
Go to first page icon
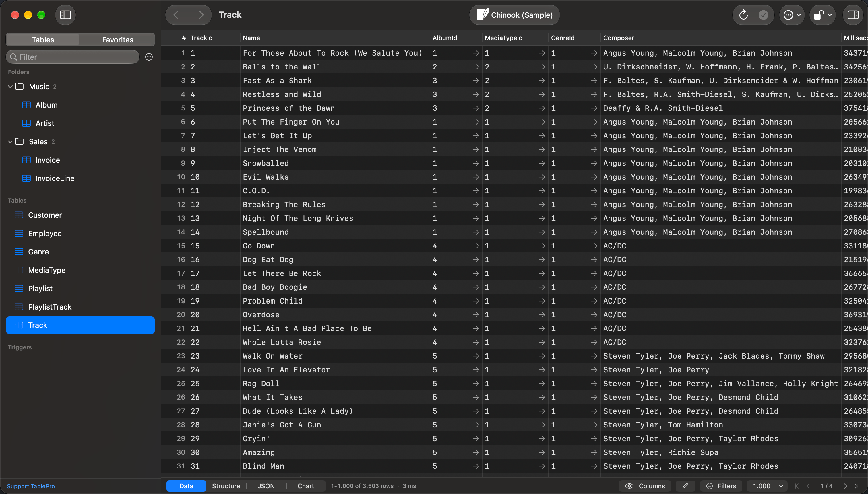(796, 486)
